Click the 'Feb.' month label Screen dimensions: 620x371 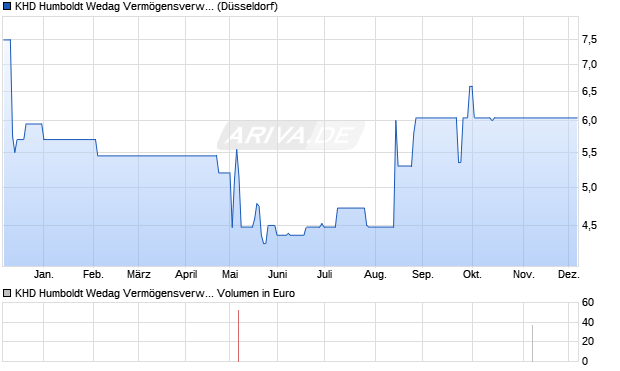[93, 274]
